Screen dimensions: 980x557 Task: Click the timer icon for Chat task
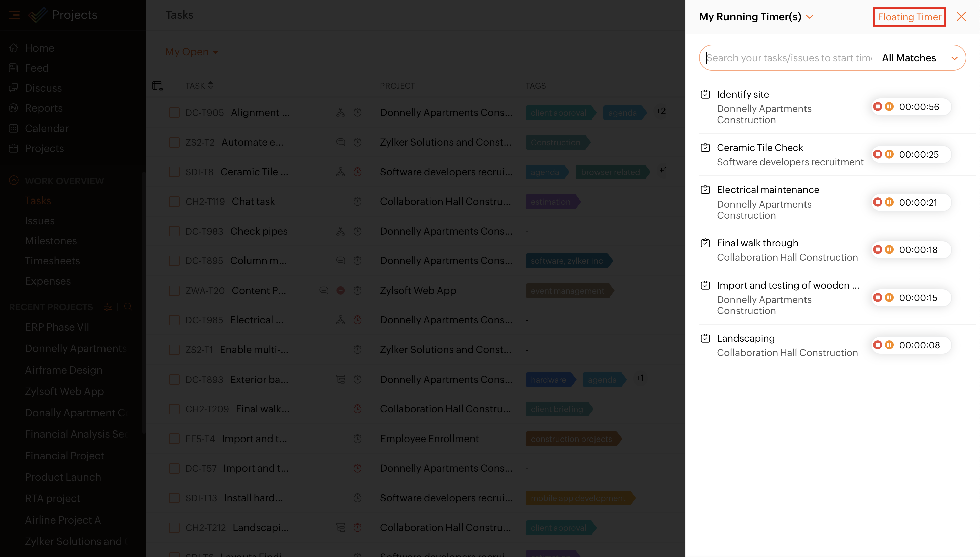point(357,201)
